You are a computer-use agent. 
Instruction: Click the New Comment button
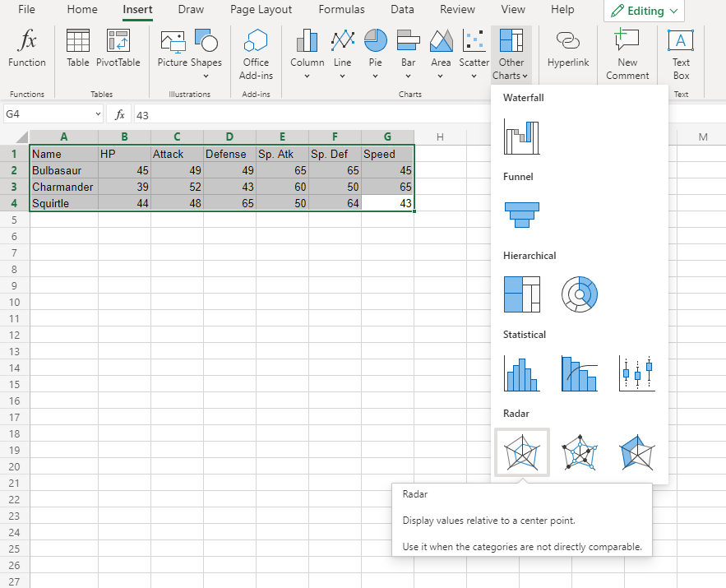627,54
